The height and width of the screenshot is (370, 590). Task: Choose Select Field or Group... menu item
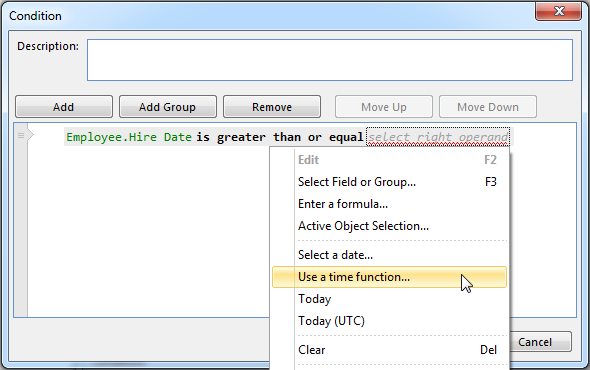coord(389,182)
